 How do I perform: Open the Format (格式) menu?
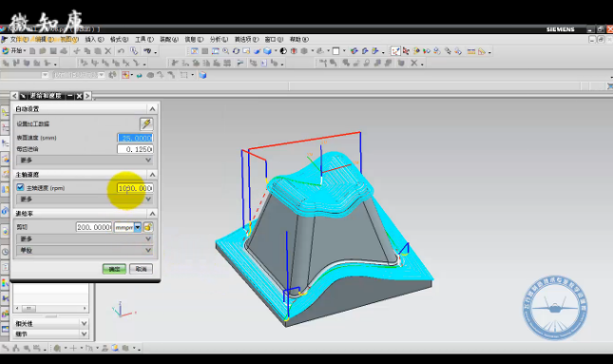coord(119,40)
